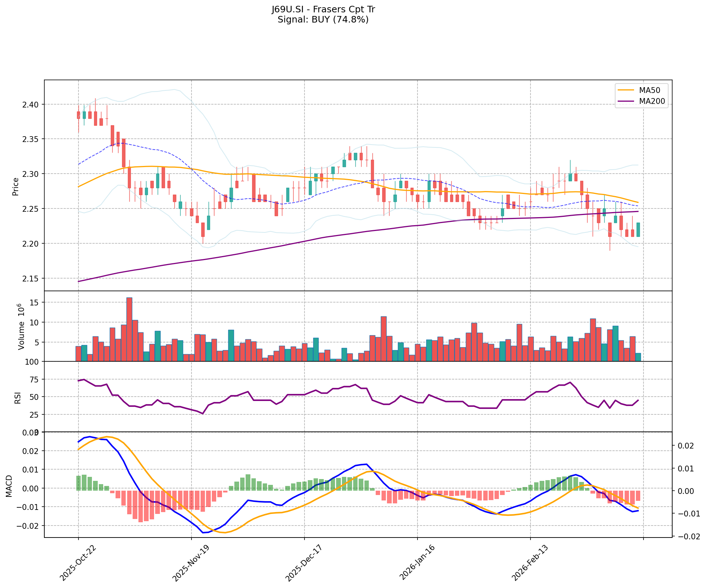The height and width of the screenshot is (588, 706).
Task: Click the RSI 75 tick label
Action: pos(33,380)
